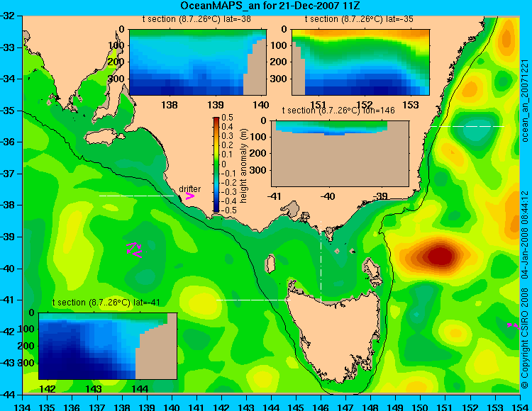Click the magenta drifter marker near 153.7E, 42S
Viewport: 532px width, 411px height.
(x=514, y=326)
